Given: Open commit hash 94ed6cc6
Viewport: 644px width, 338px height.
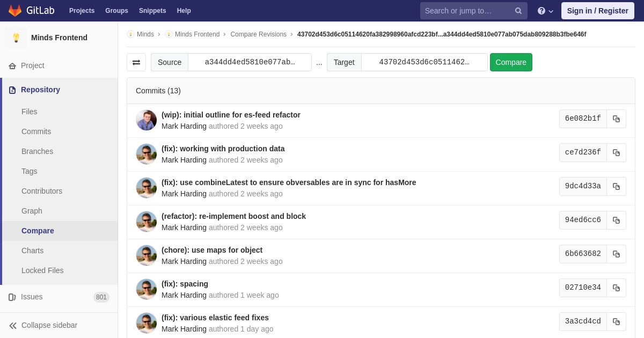Looking at the screenshot, I should click(x=583, y=220).
